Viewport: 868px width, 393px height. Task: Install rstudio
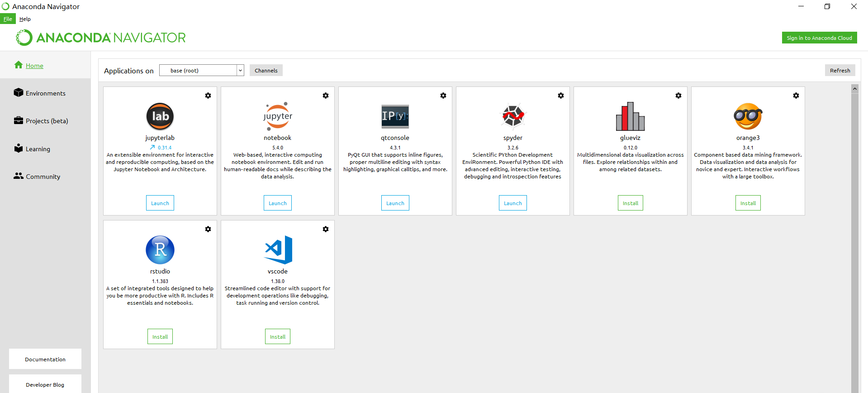click(x=160, y=337)
